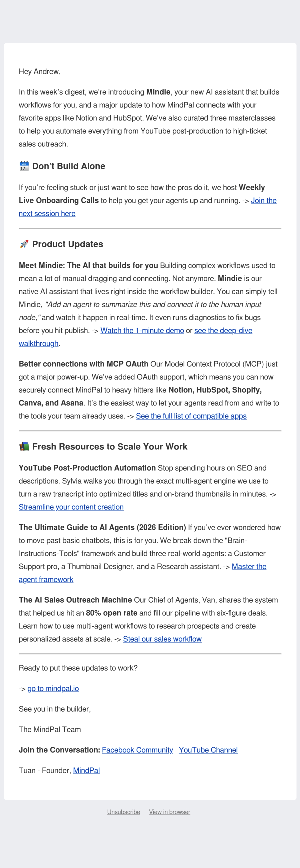Click 'Steal our sales workflow' link

coord(162,639)
